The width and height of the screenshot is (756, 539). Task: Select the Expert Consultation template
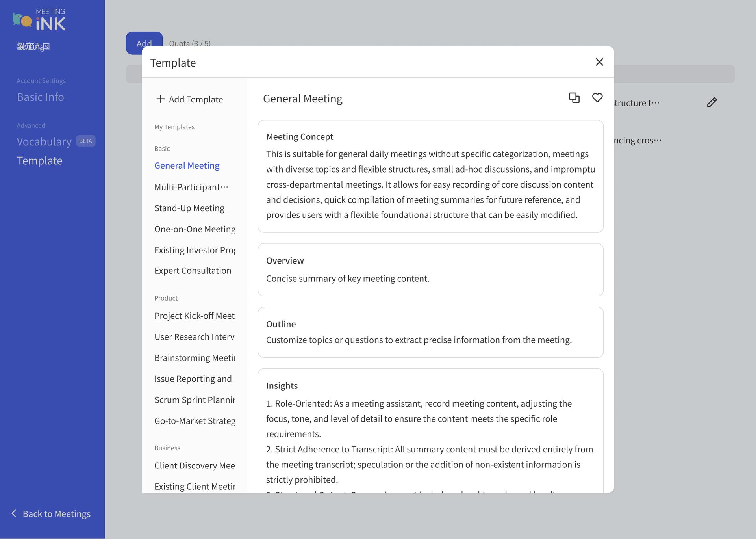click(193, 271)
